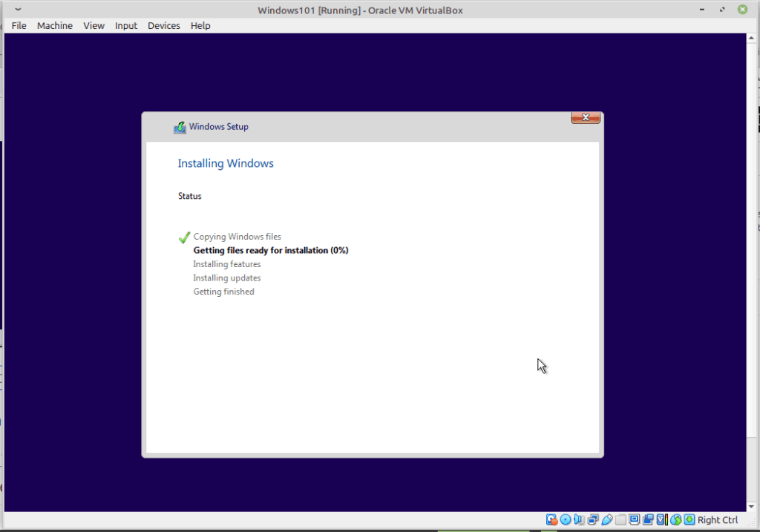The height and width of the screenshot is (532, 760).
Task: Click the virtualization CPU status icon
Action: pyautogui.click(x=662, y=520)
